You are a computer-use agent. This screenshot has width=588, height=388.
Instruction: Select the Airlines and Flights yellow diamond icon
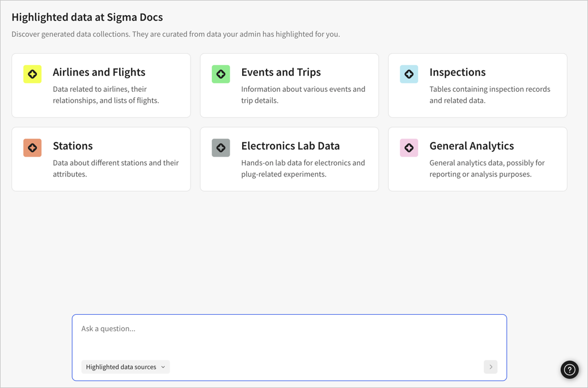tap(32, 74)
